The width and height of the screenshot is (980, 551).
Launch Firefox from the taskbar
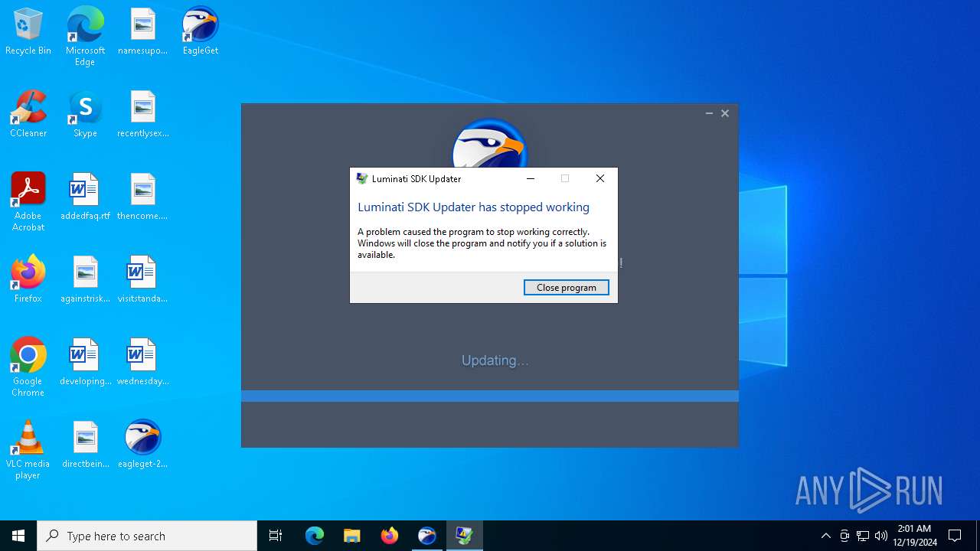pos(390,536)
